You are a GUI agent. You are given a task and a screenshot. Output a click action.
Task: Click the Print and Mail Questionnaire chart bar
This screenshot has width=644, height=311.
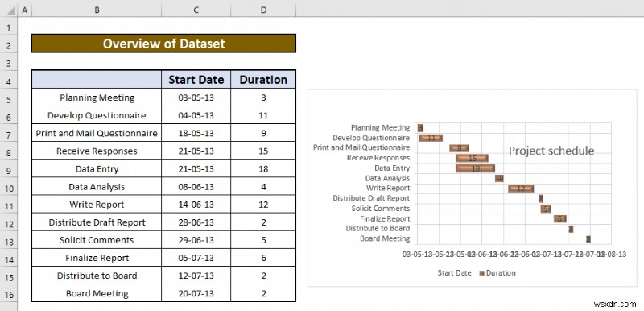pyautogui.click(x=459, y=148)
